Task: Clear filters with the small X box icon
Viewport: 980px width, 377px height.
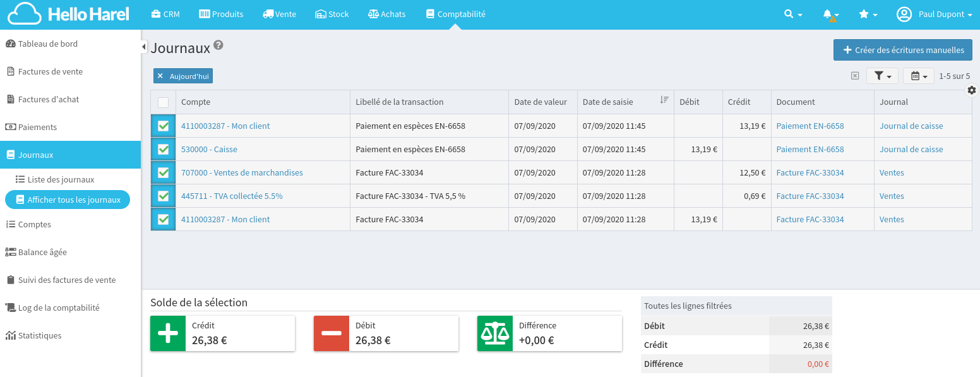Action: (855, 76)
